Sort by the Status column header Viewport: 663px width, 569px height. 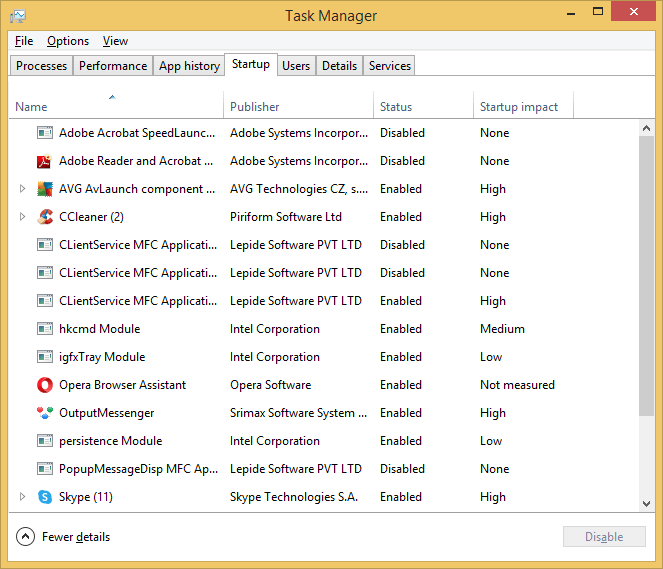[423, 105]
